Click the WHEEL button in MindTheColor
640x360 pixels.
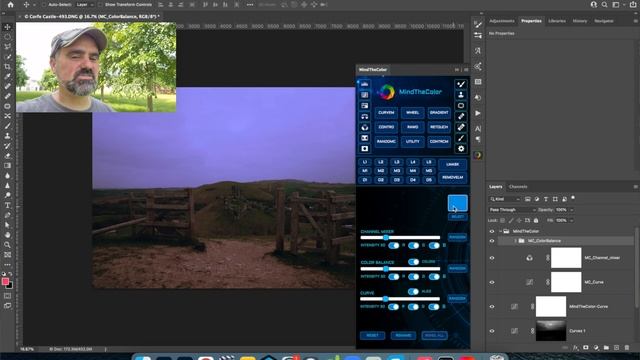[412, 113]
